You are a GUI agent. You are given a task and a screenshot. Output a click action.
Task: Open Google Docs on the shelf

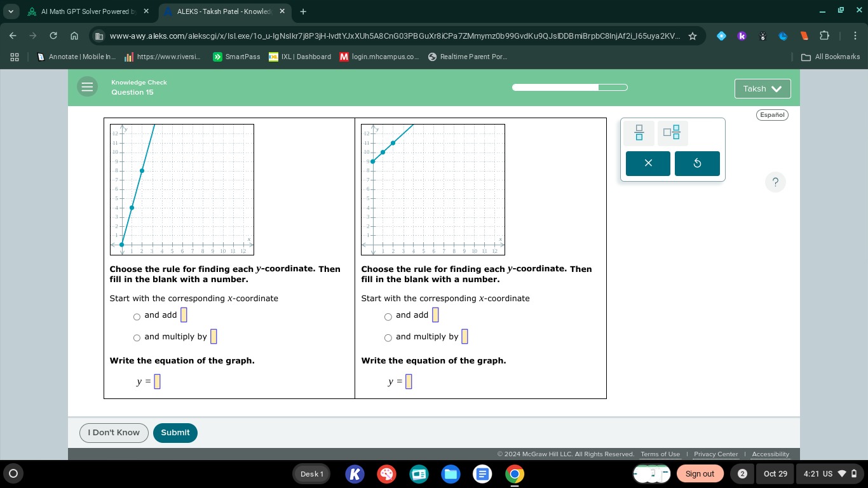[x=483, y=474]
